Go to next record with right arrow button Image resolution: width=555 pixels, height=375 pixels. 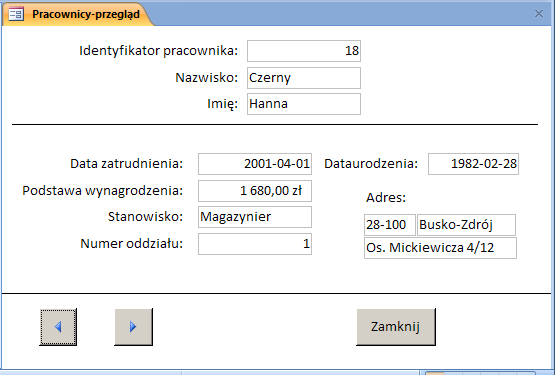(133, 327)
